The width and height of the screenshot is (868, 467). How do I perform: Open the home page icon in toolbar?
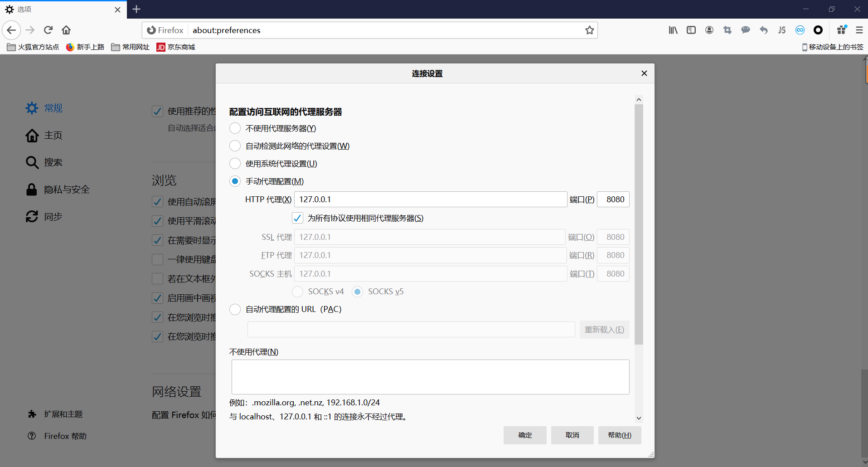(x=66, y=30)
